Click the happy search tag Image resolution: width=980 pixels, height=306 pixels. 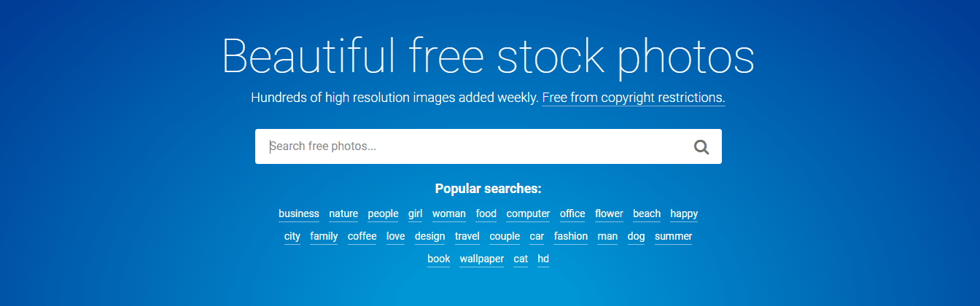coord(684,213)
